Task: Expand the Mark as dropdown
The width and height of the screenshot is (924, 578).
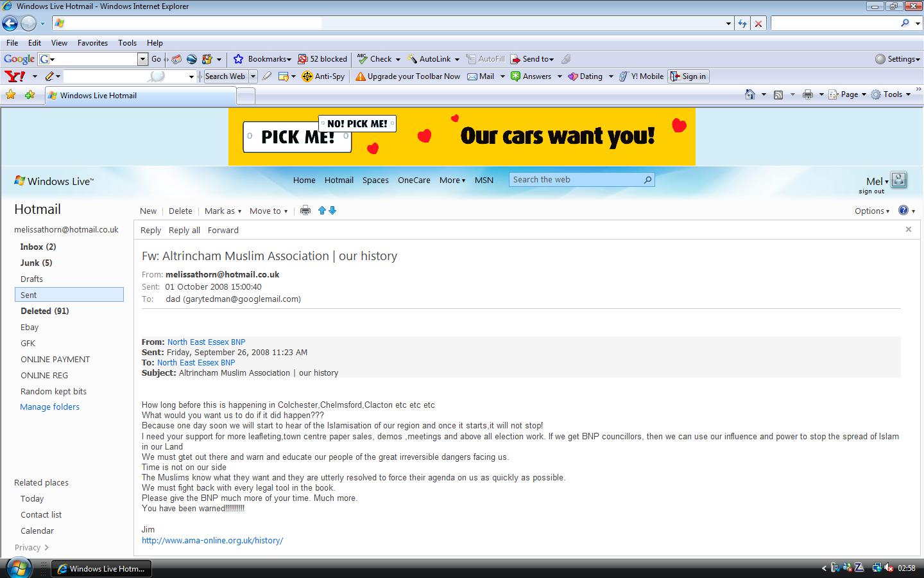Action: point(223,211)
